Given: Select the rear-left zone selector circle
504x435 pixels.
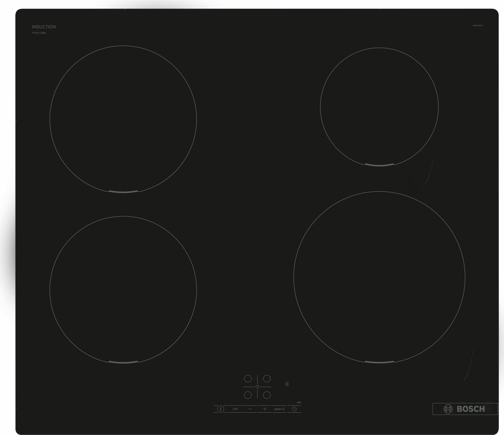Looking at the screenshot, I should coord(248,379).
